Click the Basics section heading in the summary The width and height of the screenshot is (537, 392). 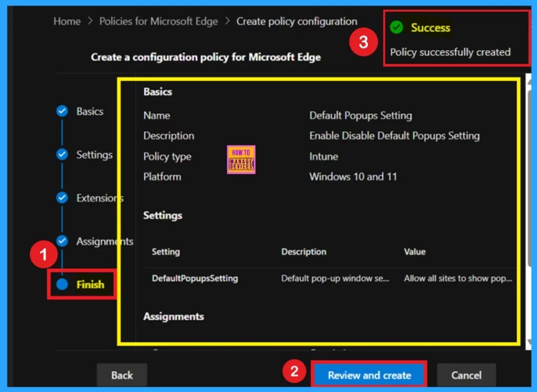[158, 92]
